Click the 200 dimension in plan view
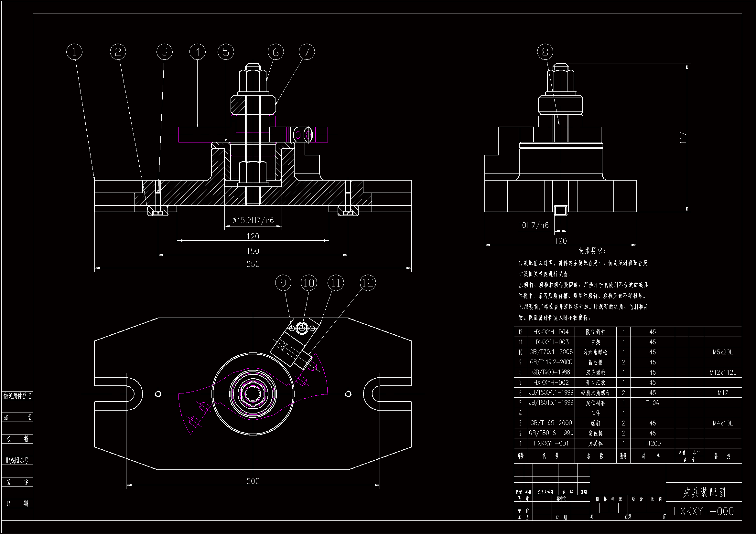Viewport: 756px width, 534px height. point(253,481)
